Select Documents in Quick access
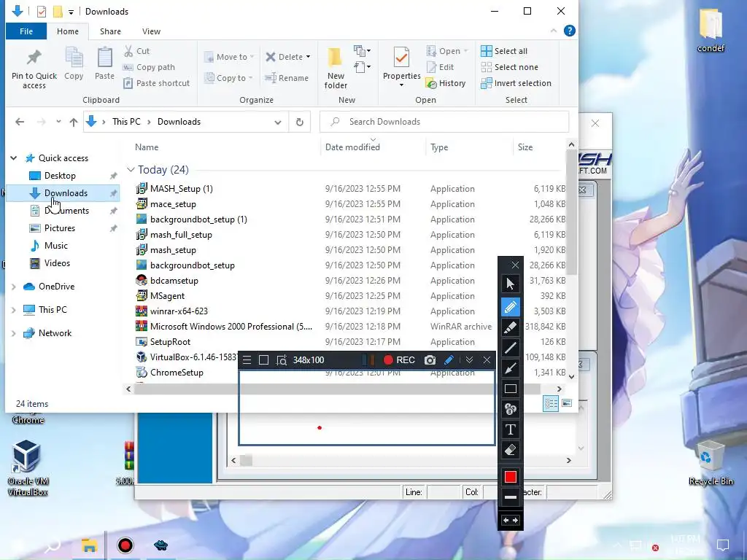The width and height of the screenshot is (747, 560). click(x=66, y=211)
